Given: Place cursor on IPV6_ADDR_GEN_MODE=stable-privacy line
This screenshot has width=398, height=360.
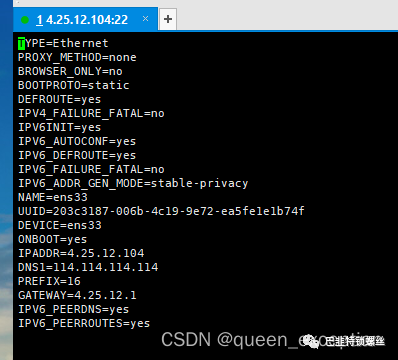Looking at the screenshot, I should (x=133, y=183).
